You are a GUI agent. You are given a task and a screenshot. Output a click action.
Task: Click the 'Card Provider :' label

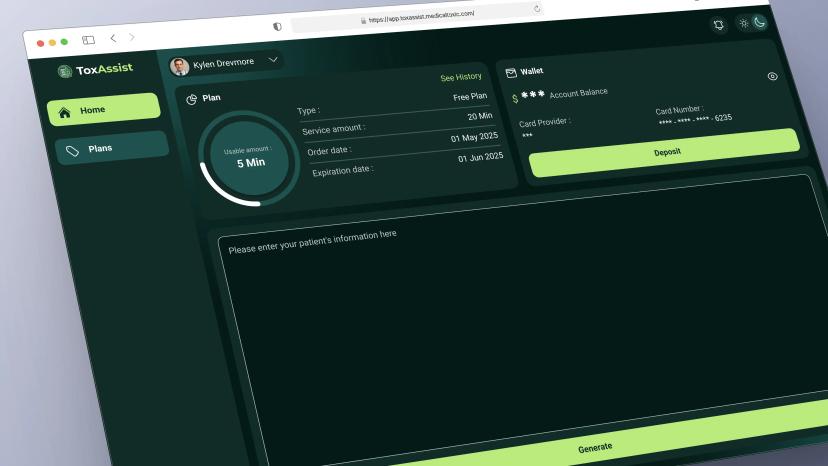click(x=544, y=122)
